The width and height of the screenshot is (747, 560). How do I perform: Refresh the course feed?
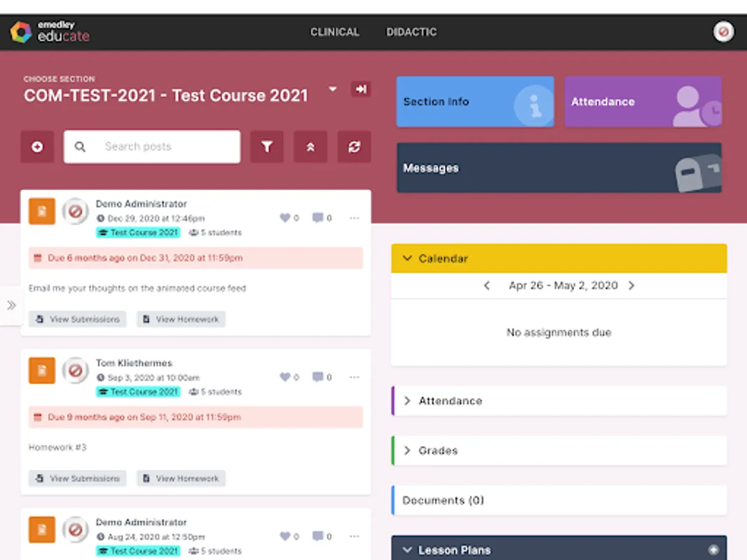pos(354,147)
